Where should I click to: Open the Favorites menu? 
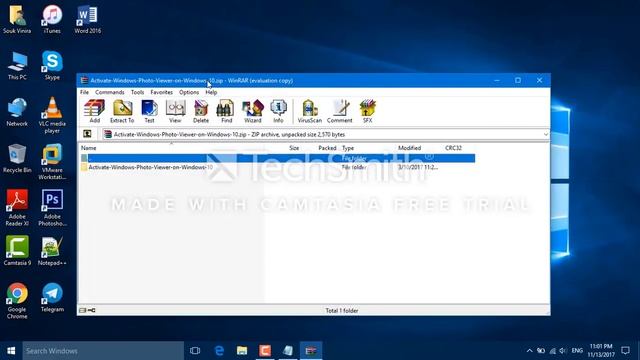pos(162,92)
